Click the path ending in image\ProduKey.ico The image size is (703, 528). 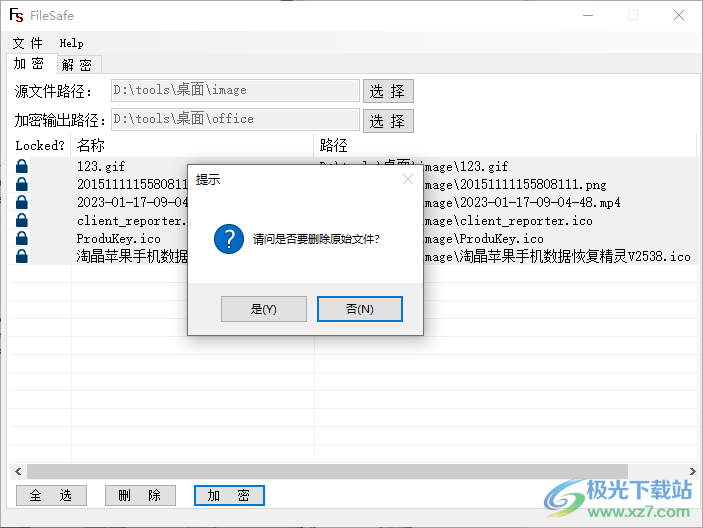click(484, 238)
